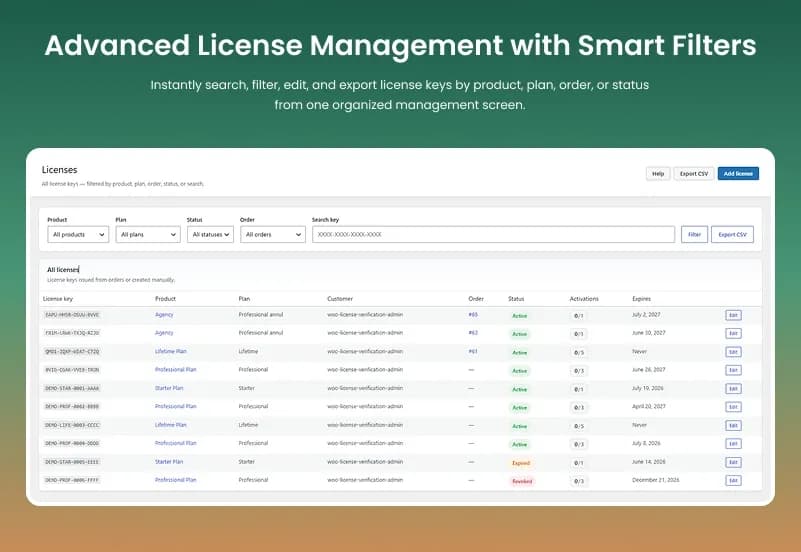
Task: Edit the license expiring June 30, 2027
Action: (733, 333)
